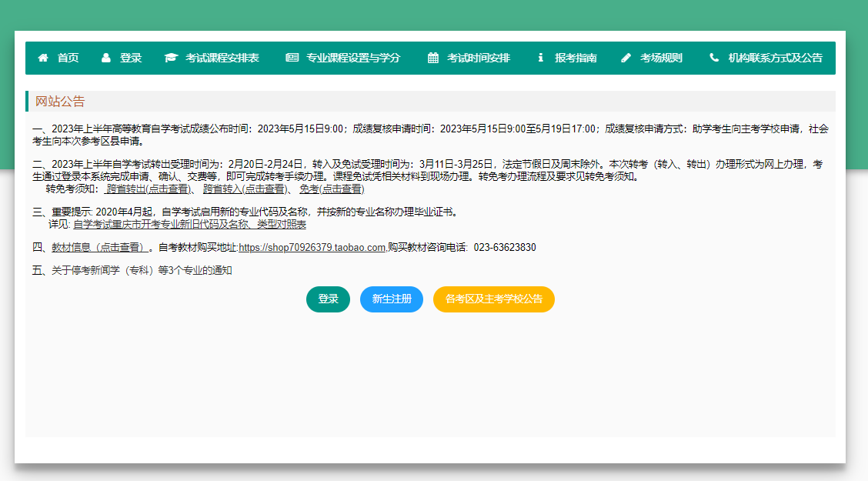Click the blue 新生注册 button
The image size is (868, 481).
point(391,299)
